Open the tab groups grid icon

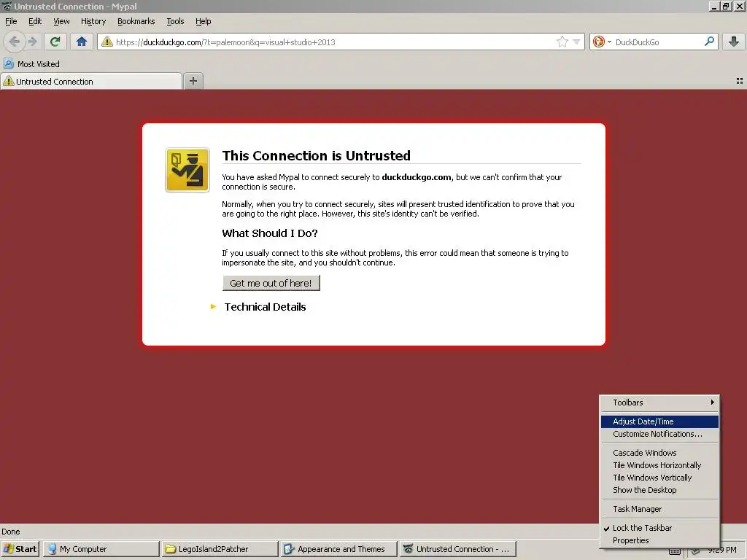click(x=740, y=81)
